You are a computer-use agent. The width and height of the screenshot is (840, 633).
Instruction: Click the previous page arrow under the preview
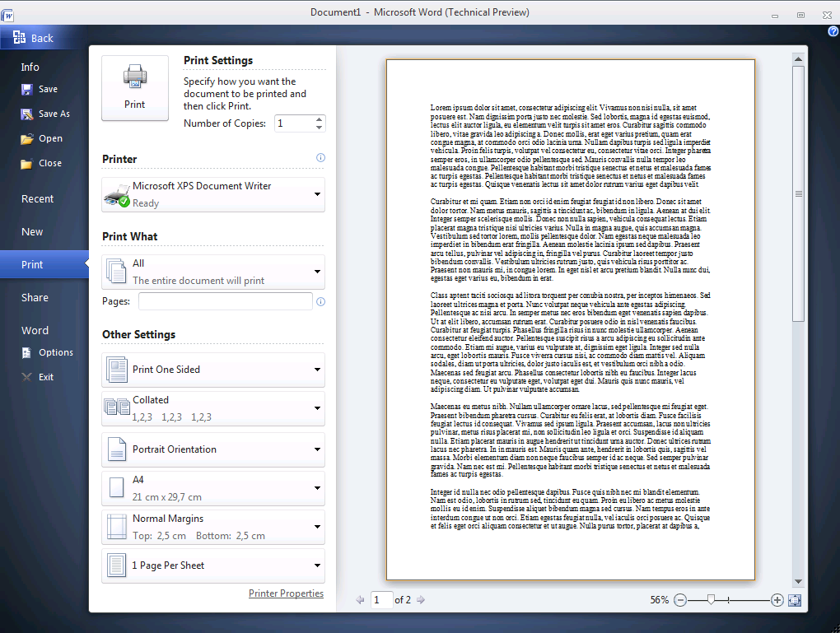(361, 600)
